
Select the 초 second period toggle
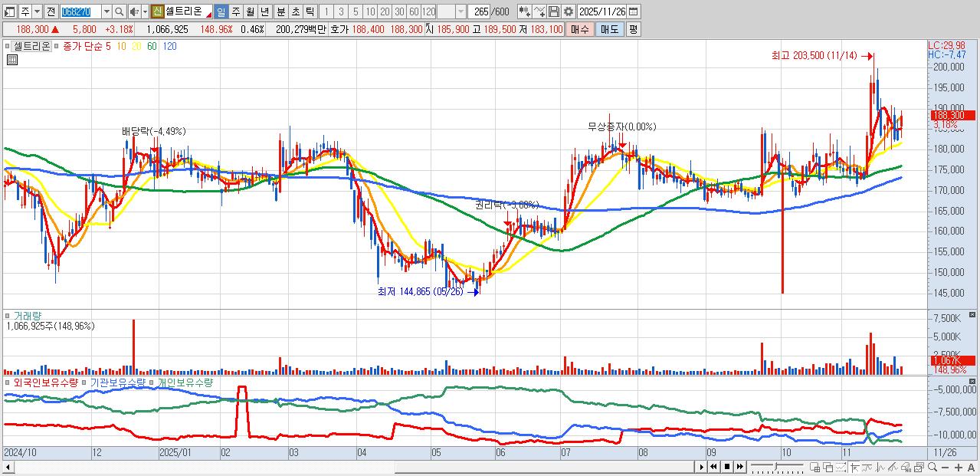(x=295, y=11)
